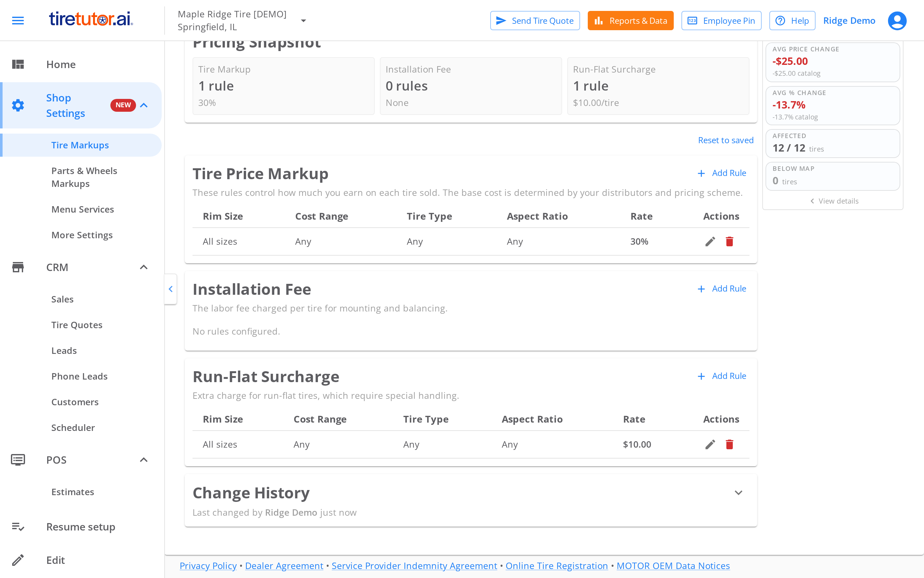Click Send Tire Quote button

point(535,21)
